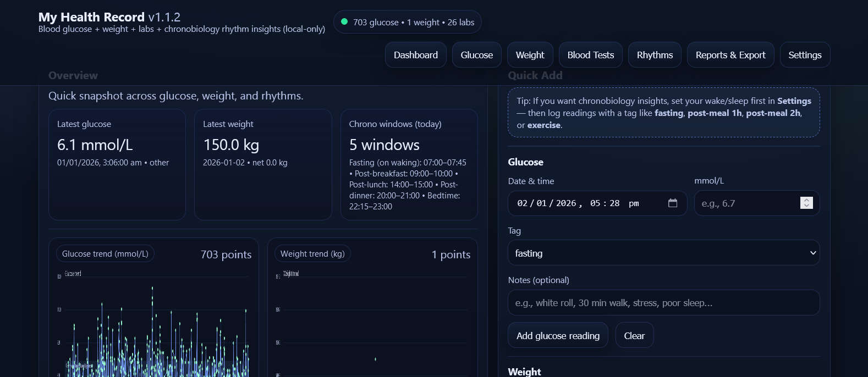Open the calendar picker in the date field
868x377 pixels.
click(672, 203)
